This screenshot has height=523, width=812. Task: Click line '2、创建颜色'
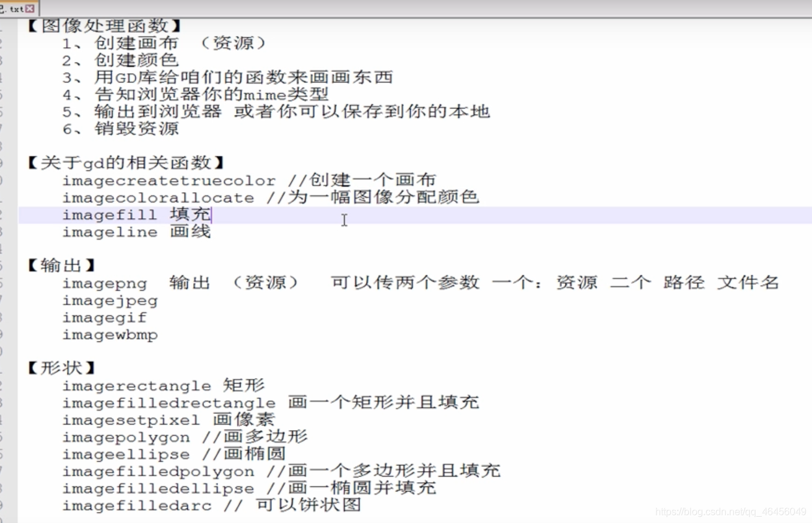tap(120, 60)
